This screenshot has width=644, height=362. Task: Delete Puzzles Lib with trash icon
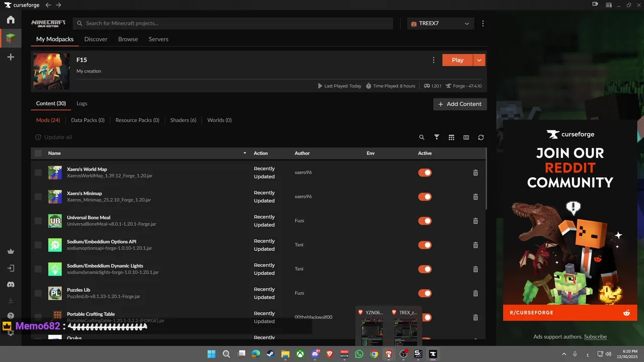pos(475,293)
